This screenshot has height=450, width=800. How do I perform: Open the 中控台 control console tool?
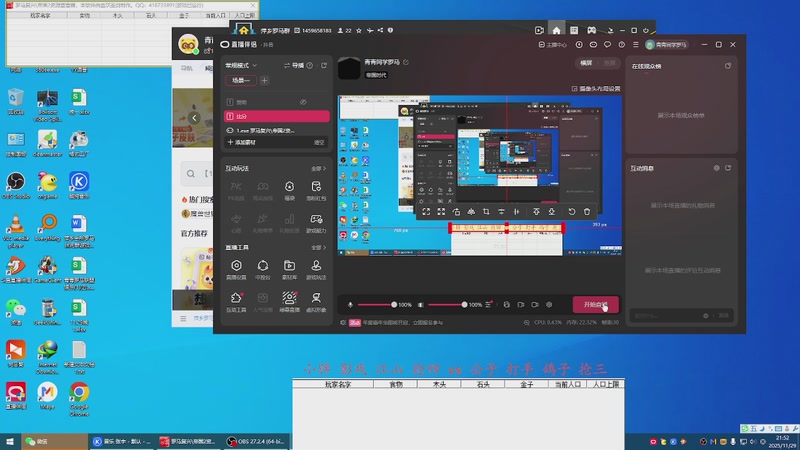click(263, 269)
